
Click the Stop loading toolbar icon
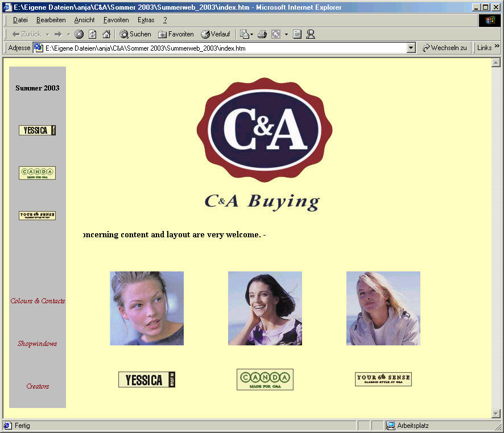(79, 34)
